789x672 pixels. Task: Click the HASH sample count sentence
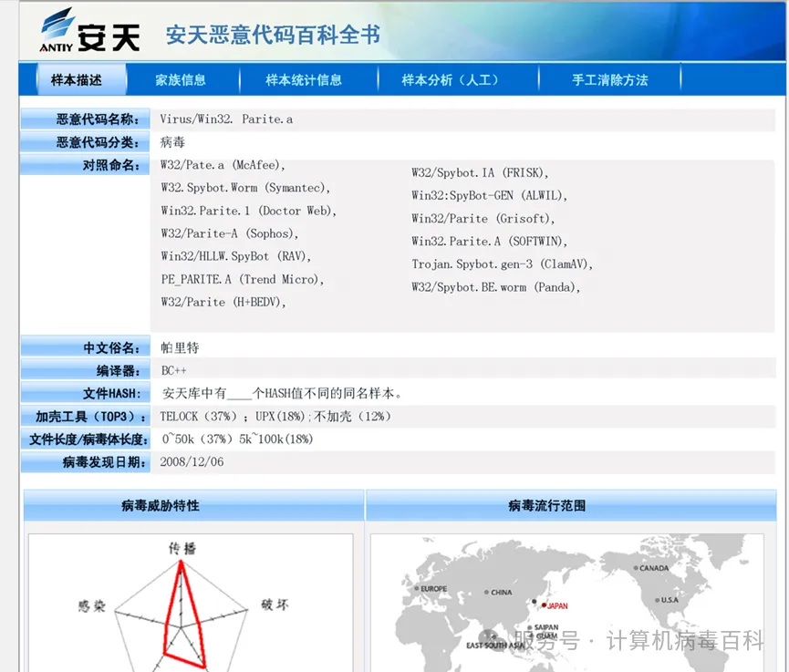pyautogui.click(x=282, y=393)
